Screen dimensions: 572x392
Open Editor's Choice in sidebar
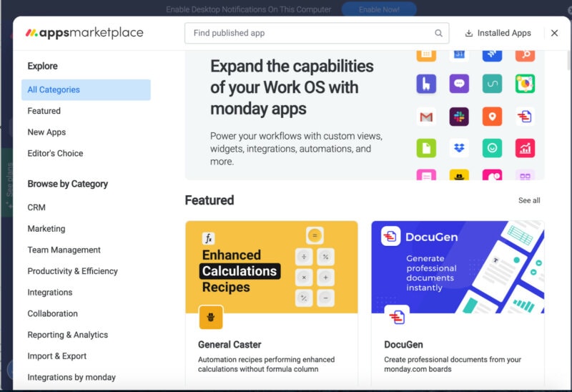click(x=55, y=153)
